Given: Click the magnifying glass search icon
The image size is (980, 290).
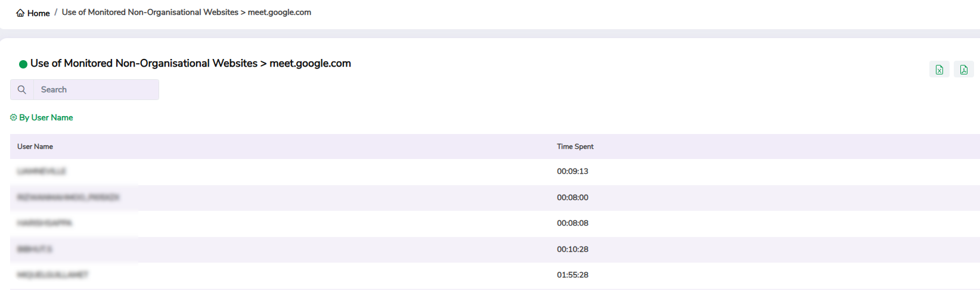Looking at the screenshot, I should click(22, 90).
